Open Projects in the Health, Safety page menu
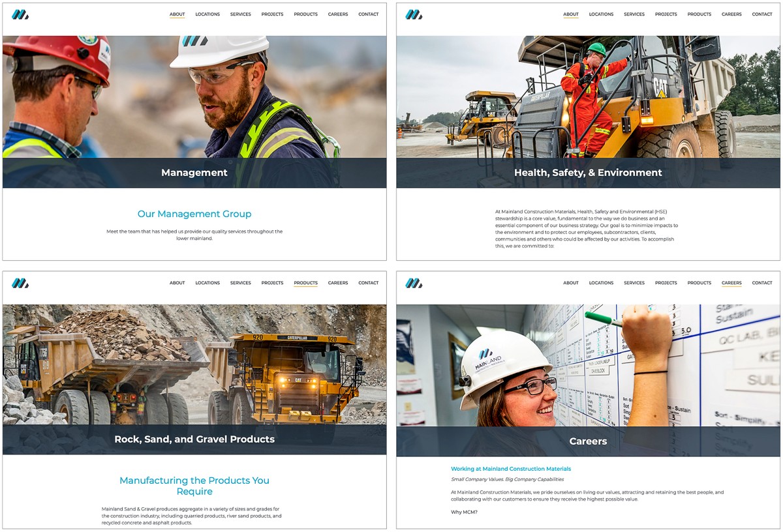 pyautogui.click(x=666, y=14)
